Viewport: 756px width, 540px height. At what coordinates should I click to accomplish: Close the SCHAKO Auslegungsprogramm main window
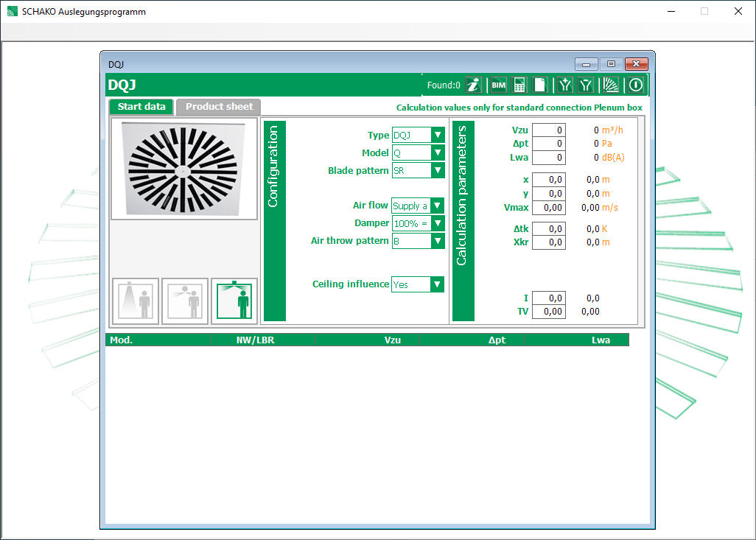click(738, 12)
